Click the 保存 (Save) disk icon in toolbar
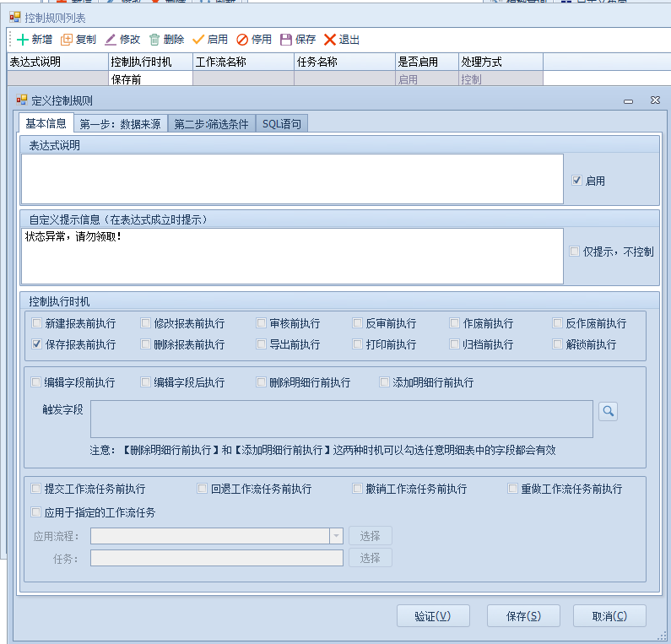Viewport: 671px width, 644px height. (286, 40)
